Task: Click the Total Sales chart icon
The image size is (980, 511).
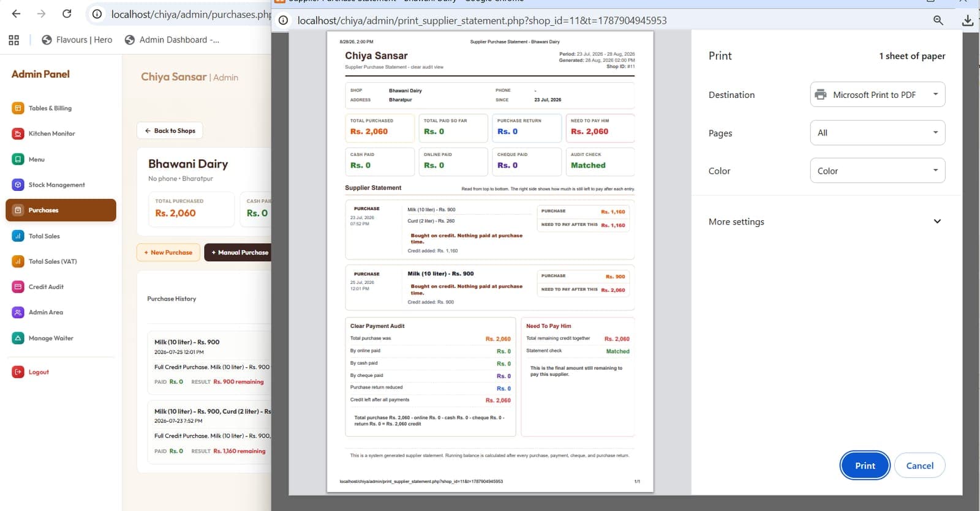Action: coord(18,236)
